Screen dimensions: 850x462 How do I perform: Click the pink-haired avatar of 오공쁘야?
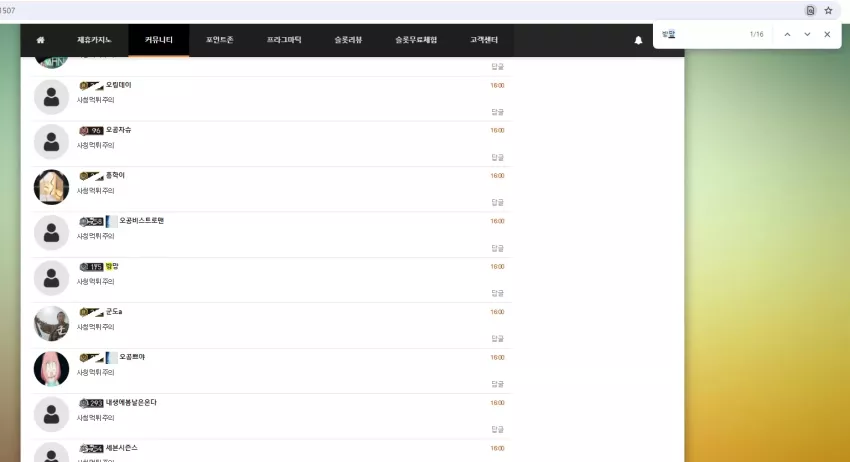[x=51, y=369]
